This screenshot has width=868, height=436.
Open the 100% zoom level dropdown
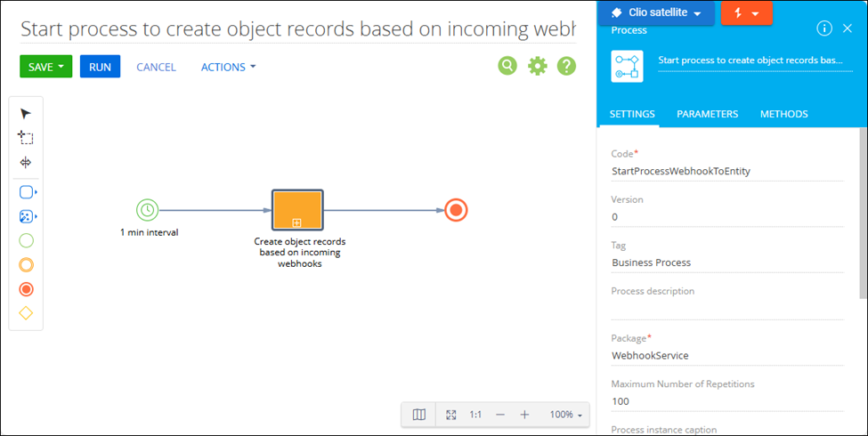[566, 415]
